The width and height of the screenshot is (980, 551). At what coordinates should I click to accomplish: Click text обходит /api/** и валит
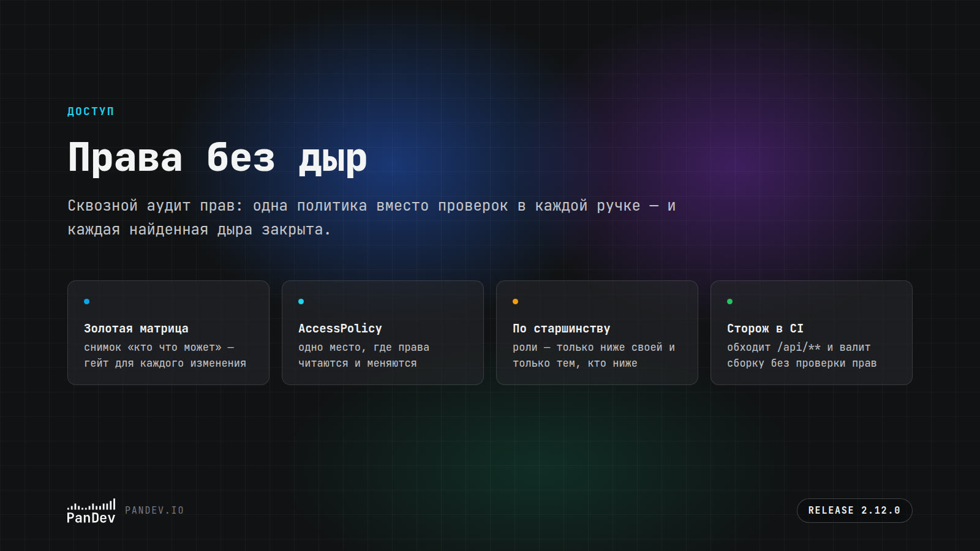(x=799, y=347)
